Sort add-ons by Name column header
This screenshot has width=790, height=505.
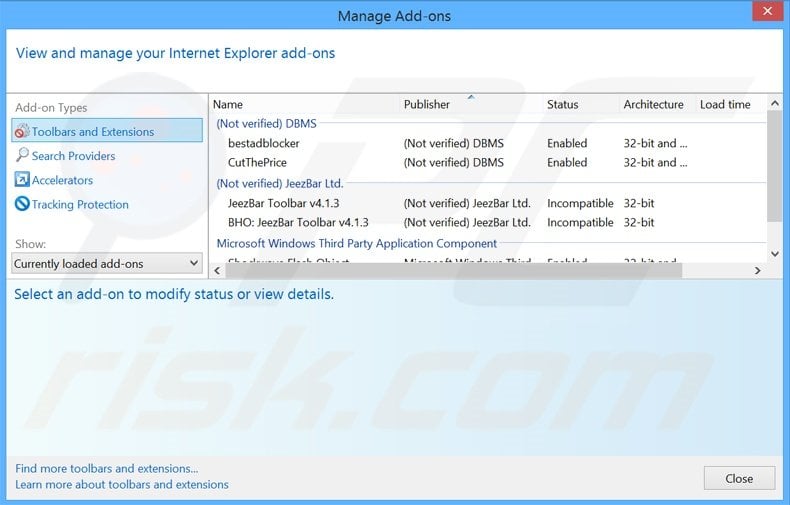228,105
